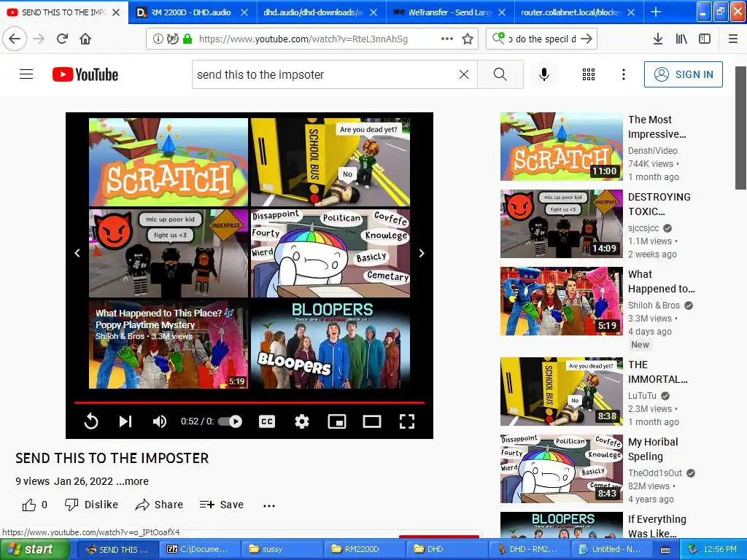The image size is (747, 560).
Task: Click the browser address bar URL
Action: 303,39
